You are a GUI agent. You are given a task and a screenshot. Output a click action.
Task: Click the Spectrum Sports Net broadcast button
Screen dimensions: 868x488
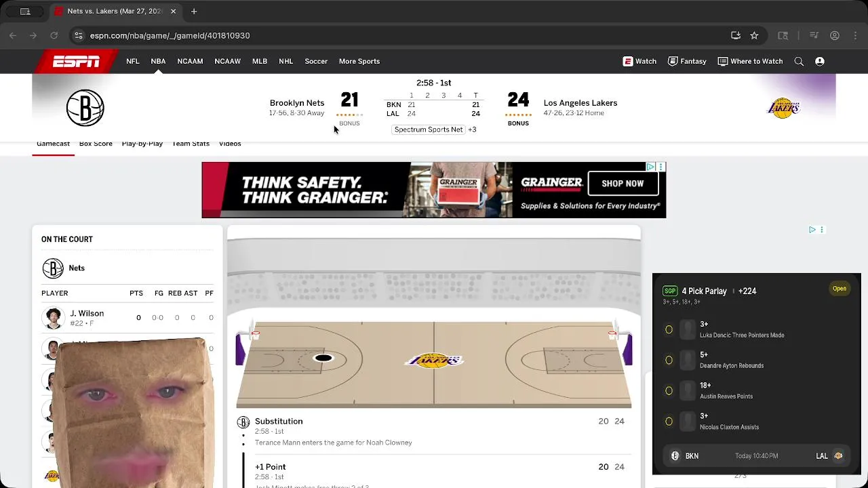point(429,129)
